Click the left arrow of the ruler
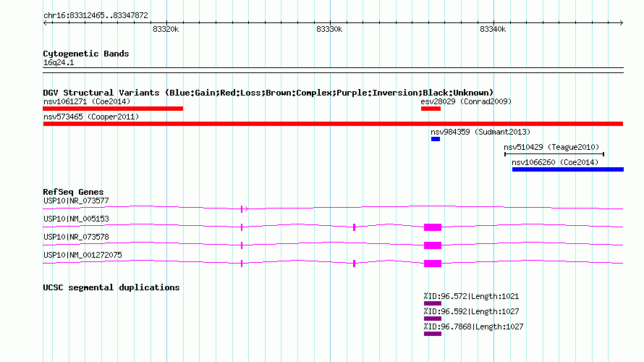Screen dimensions: 644x362 (x=45, y=22)
